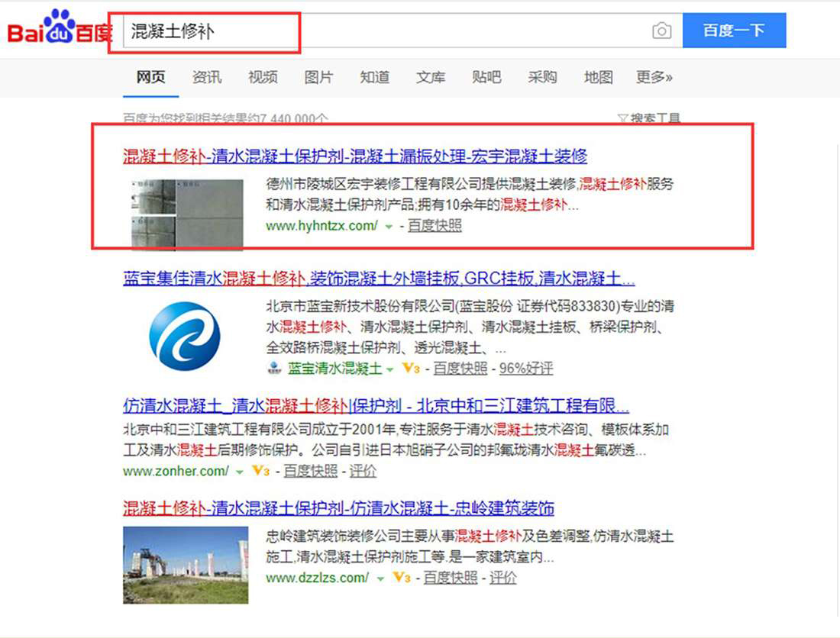The width and height of the screenshot is (840, 638).
Task: Expand dropdown arrow beside www.zonher.com/
Action: click(x=240, y=472)
